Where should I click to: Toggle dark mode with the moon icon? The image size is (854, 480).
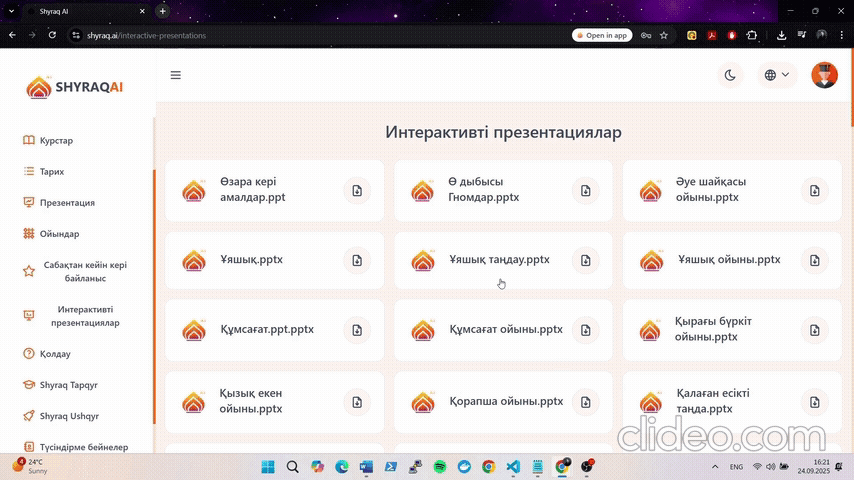730,75
